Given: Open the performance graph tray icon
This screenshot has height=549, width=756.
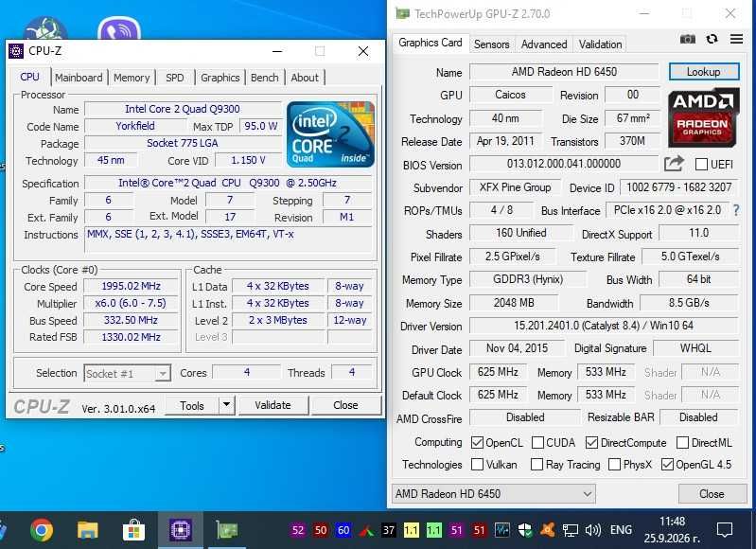Looking at the screenshot, I should (x=501, y=531).
